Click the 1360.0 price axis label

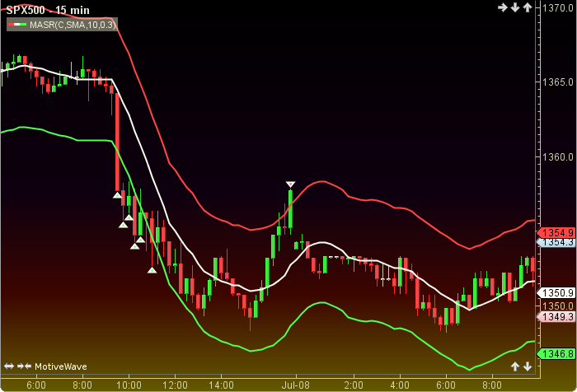558,157
